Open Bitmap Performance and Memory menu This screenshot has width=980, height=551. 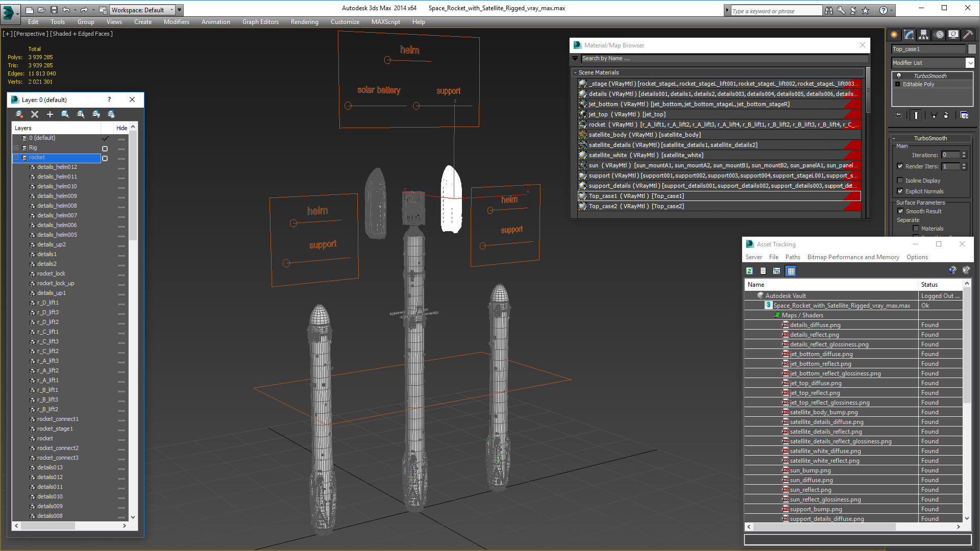(853, 257)
